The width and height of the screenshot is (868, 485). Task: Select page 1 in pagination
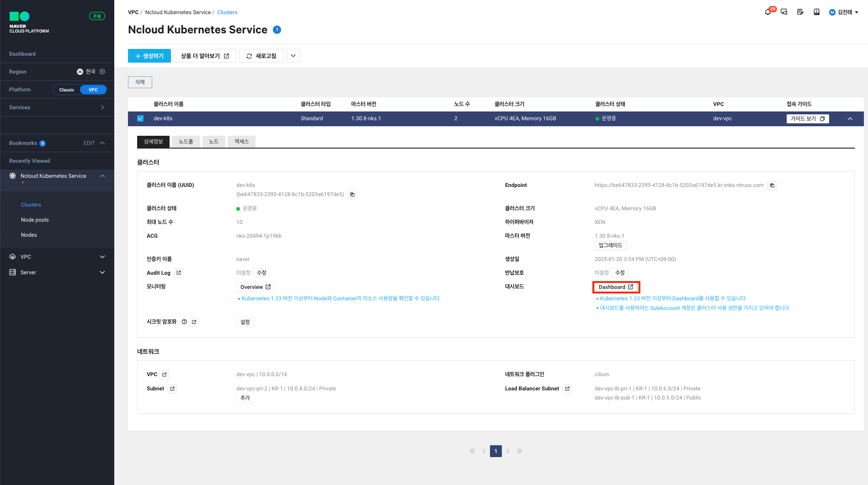pos(496,451)
